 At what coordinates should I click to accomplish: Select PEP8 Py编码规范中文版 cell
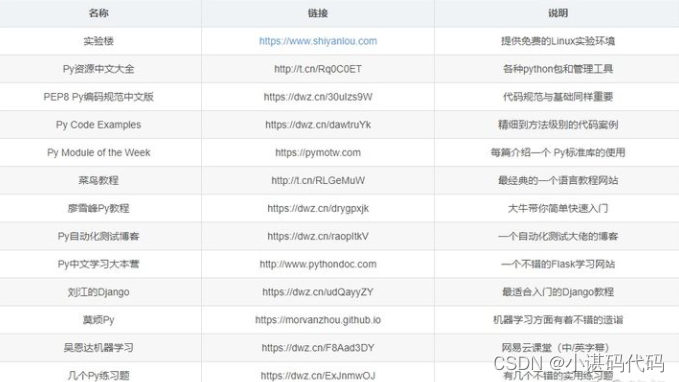click(99, 97)
